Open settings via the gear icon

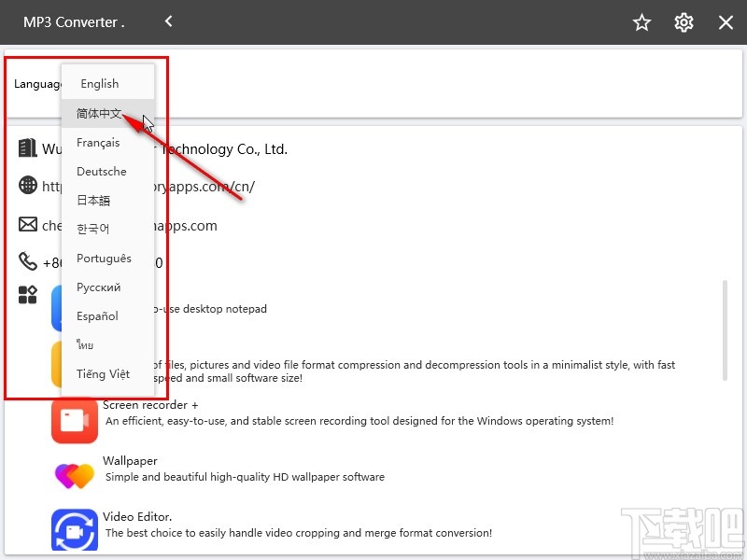684,22
